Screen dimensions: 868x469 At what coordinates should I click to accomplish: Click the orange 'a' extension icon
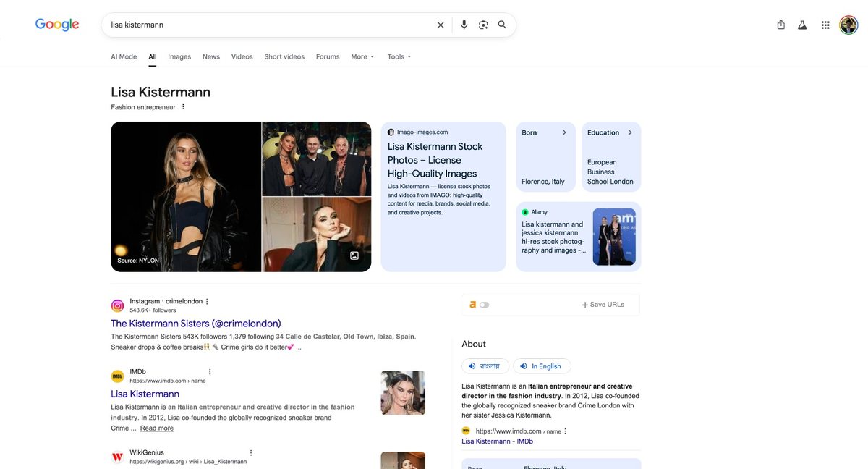pos(472,305)
